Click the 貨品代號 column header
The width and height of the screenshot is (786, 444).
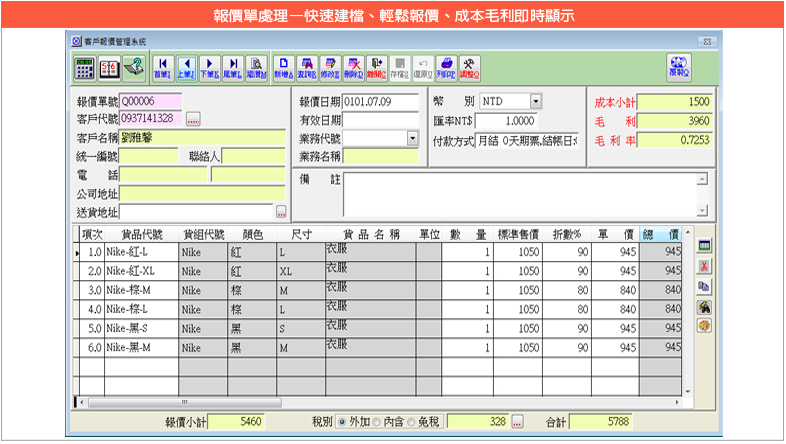(141, 234)
